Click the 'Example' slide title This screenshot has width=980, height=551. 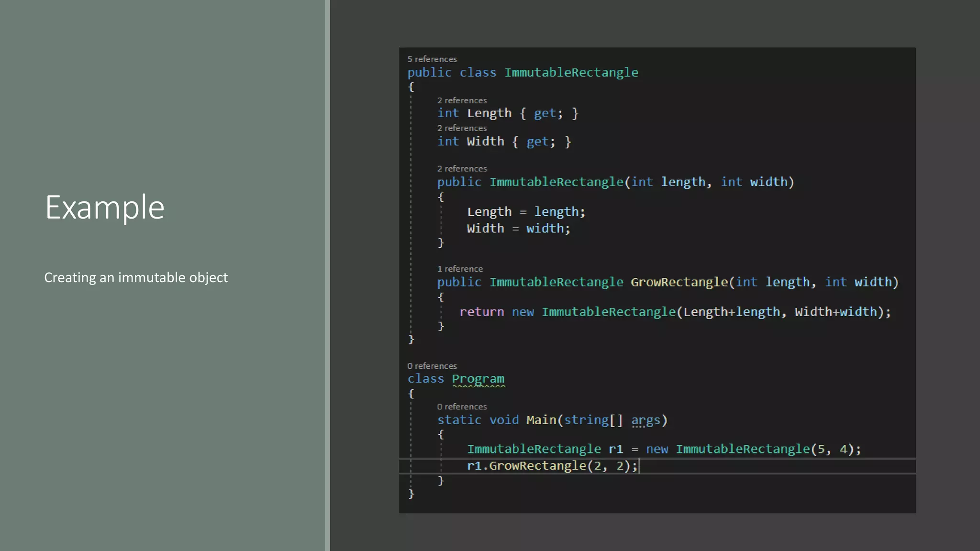coord(105,208)
